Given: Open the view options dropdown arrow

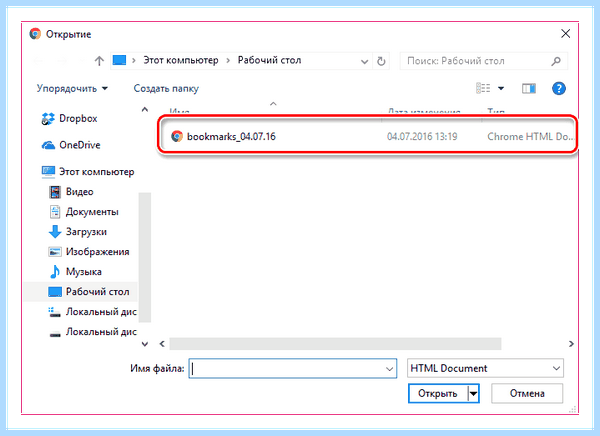Looking at the screenshot, I should 501,89.
